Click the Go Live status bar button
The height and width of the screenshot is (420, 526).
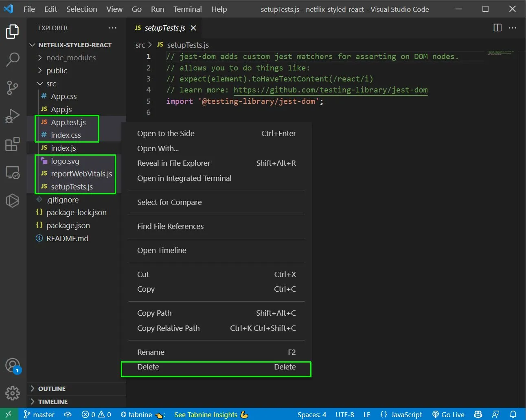448,414
